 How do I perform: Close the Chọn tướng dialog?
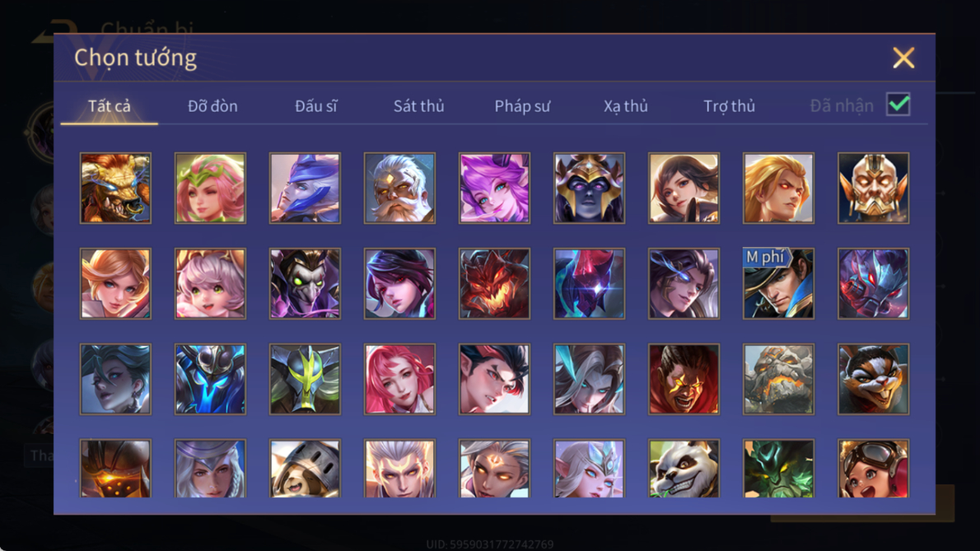click(x=903, y=58)
